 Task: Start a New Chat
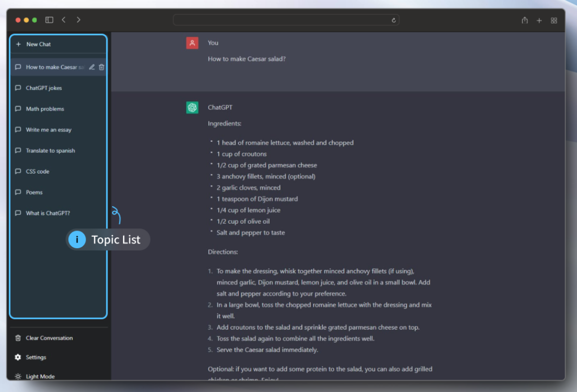(38, 44)
